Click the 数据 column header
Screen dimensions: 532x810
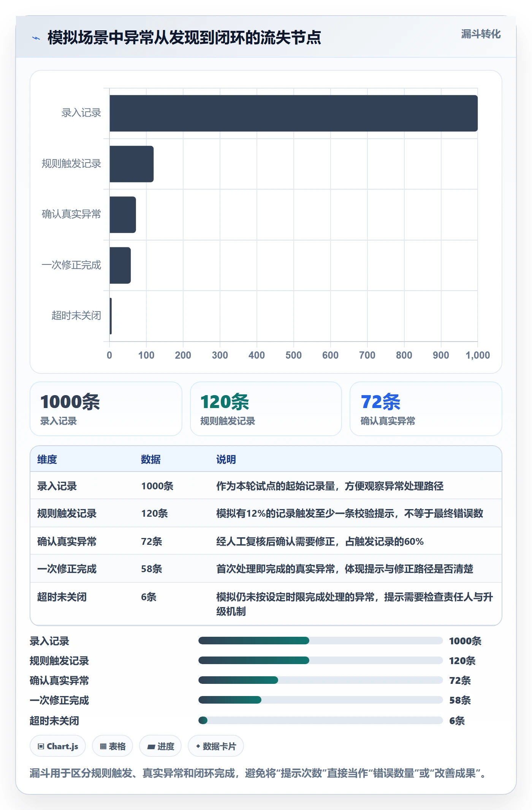151,459
